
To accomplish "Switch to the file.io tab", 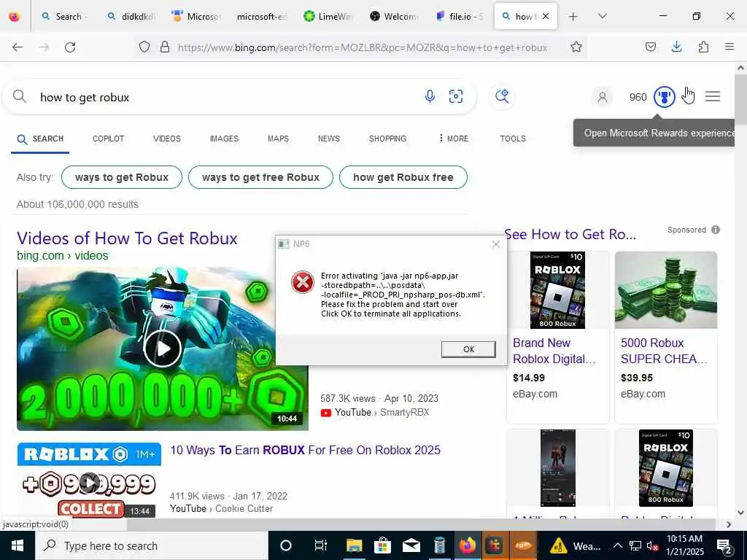I will 460,16.
